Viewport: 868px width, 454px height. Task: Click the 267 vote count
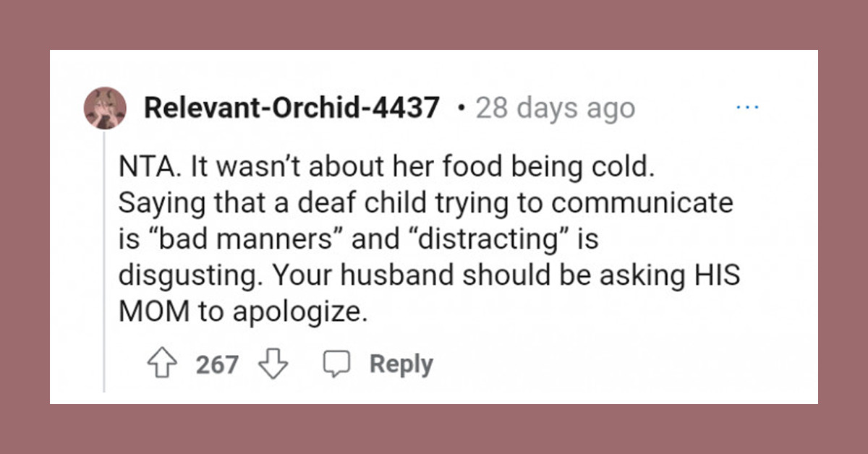[215, 364]
